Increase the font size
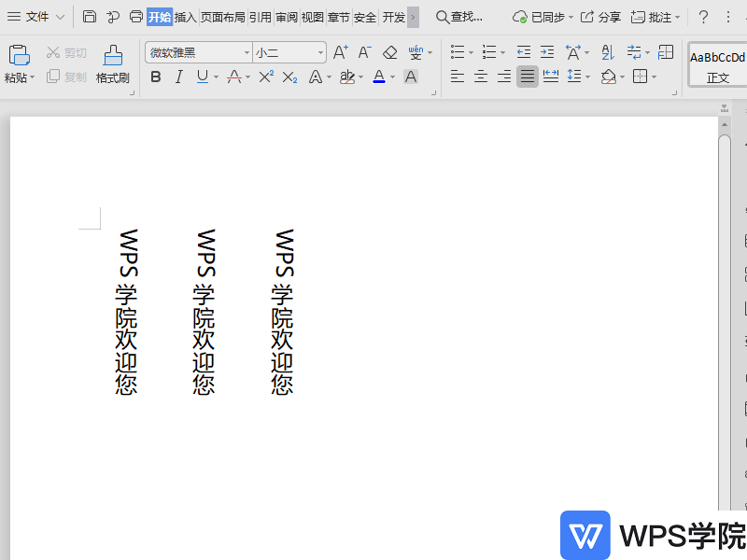 [339, 52]
